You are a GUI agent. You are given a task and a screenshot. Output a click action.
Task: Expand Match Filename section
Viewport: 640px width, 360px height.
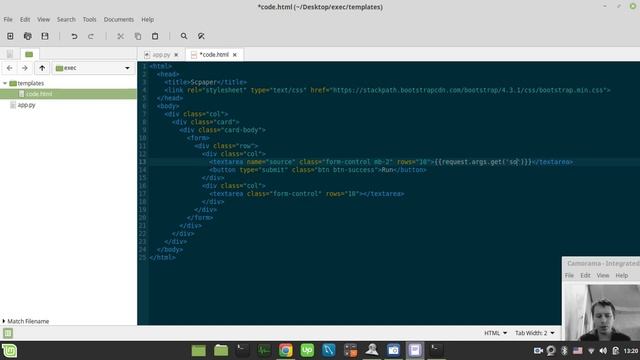point(26,321)
